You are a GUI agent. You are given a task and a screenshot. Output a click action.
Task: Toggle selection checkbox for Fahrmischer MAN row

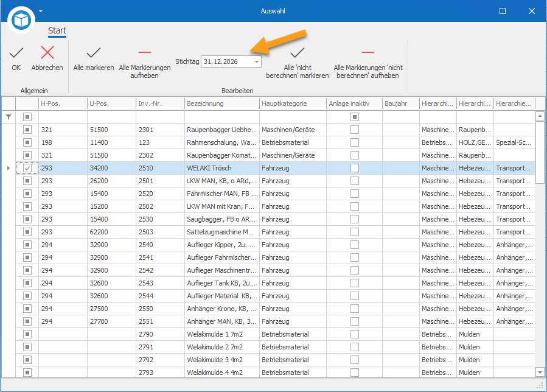point(27,194)
